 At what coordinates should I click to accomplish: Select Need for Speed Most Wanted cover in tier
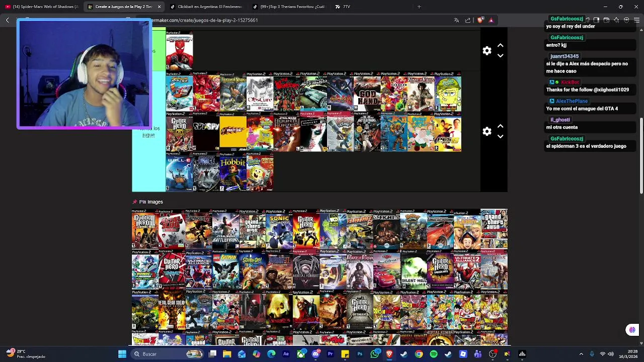pos(313,92)
